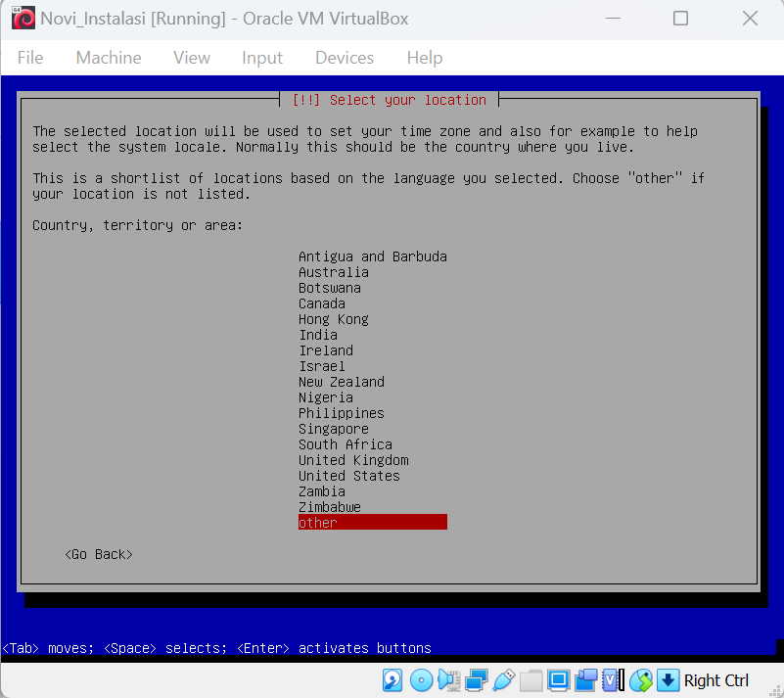784x698 pixels.
Task: Click the highlighted 'other' location entry
Action: click(x=373, y=522)
